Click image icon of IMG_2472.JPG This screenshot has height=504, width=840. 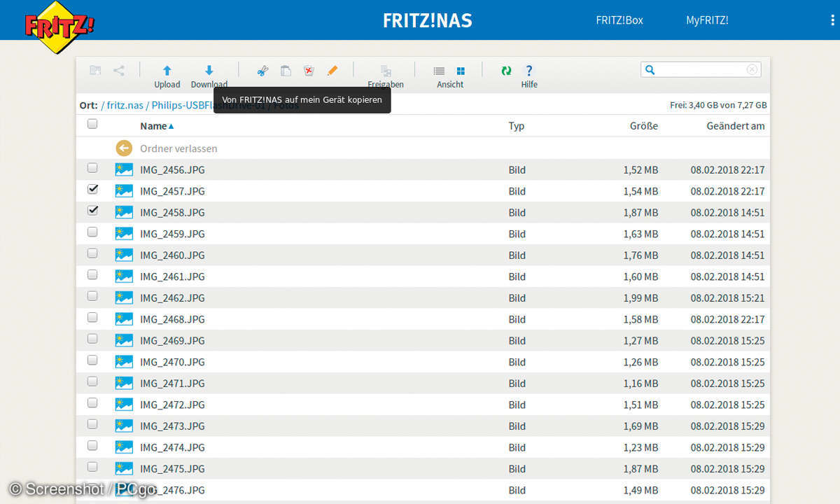[x=124, y=405]
